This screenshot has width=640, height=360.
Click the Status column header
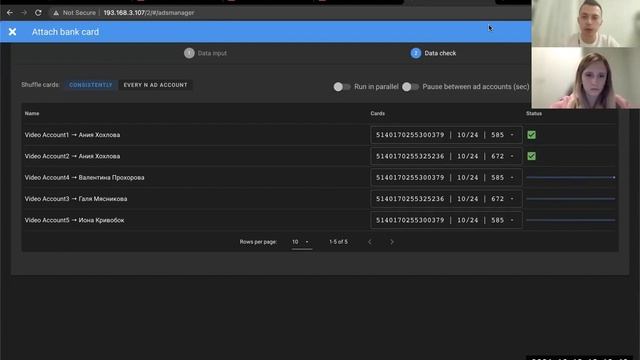point(534,113)
